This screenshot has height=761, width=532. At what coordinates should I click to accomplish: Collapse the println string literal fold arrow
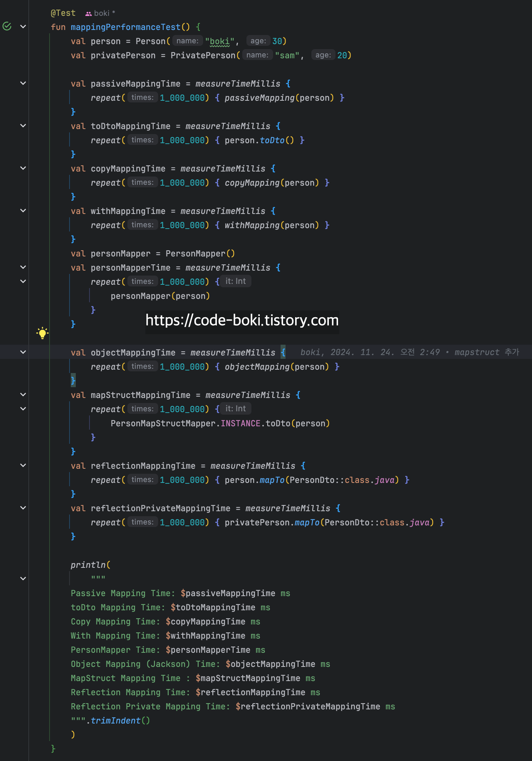(23, 579)
